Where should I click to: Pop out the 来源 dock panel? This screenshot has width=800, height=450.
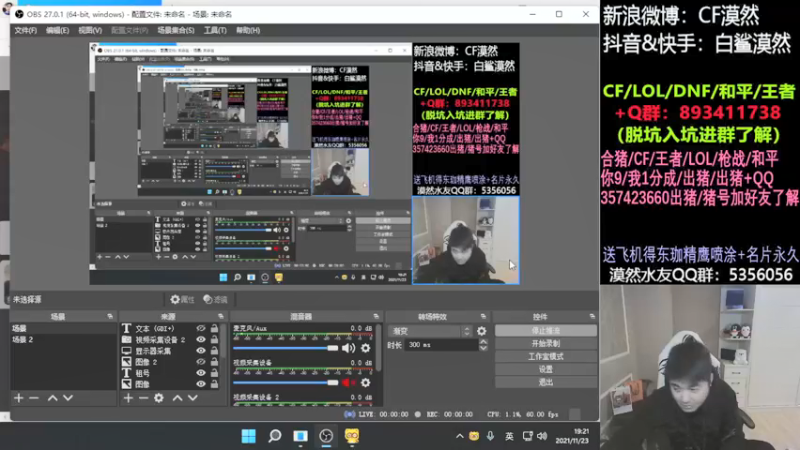220,317
